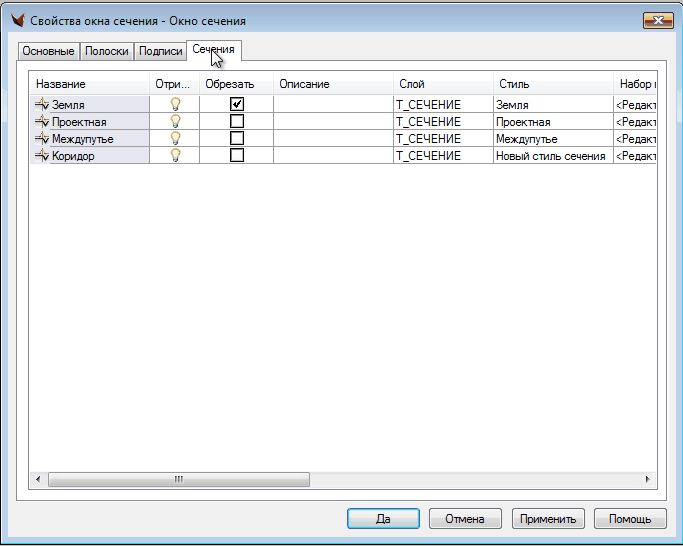683x546 pixels.
Task: Click the section icon beside Земля
Action: [x=42, y=104]
